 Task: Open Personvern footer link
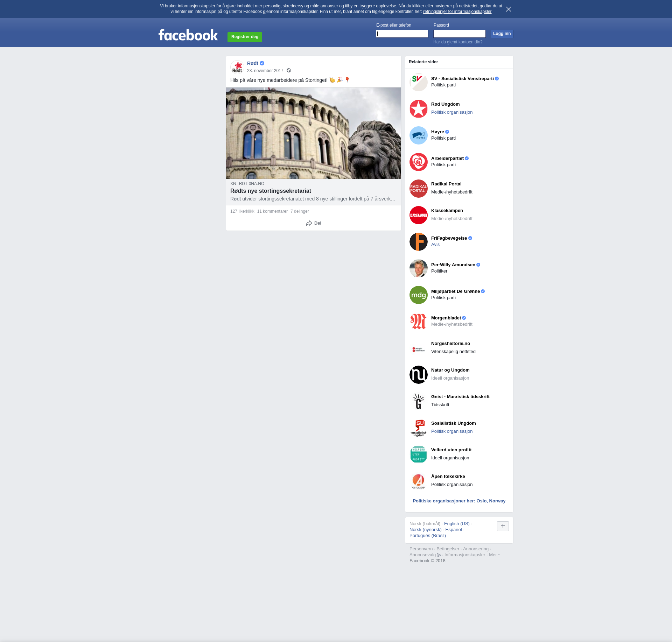[x=421, y=549]
